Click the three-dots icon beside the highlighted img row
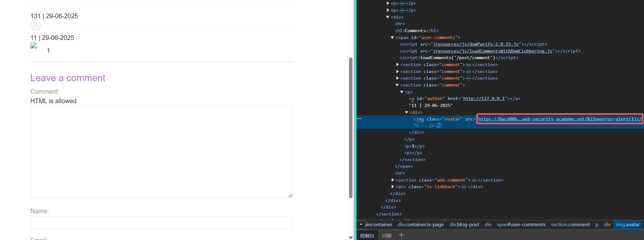The image size is (644, 240). [x=359, y=119]
